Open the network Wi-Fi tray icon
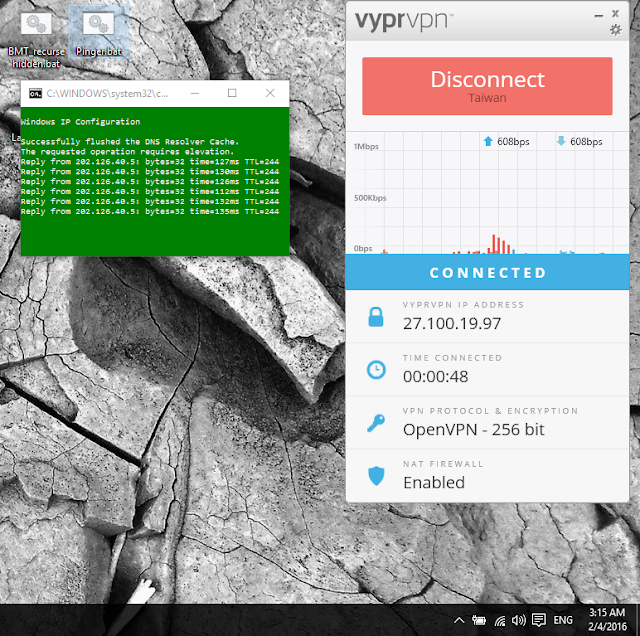 500,620
